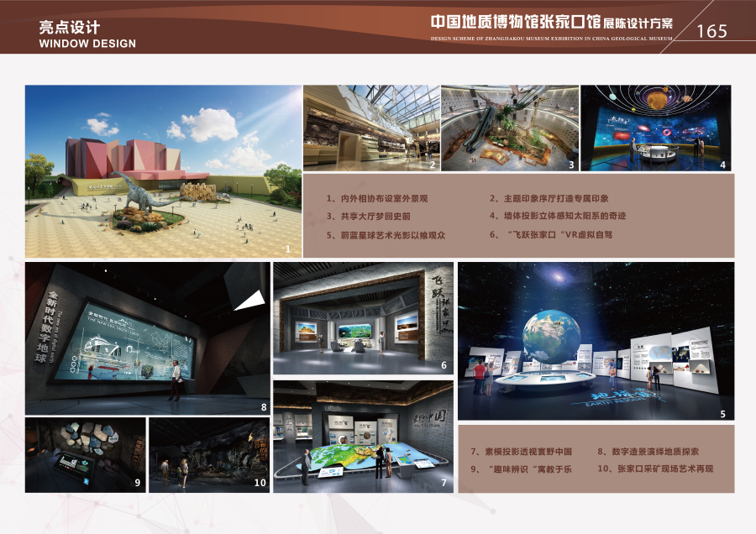Click the page number 165

coord(711,31)
